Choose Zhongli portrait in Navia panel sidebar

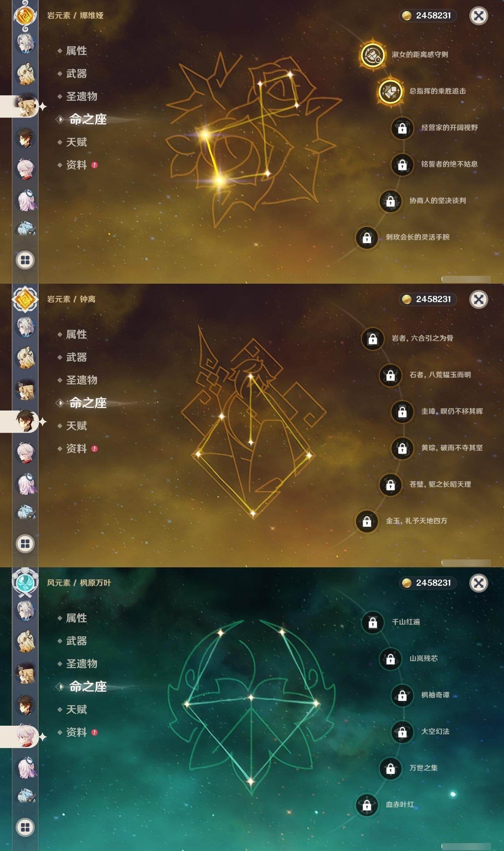(x=26, y=137)
